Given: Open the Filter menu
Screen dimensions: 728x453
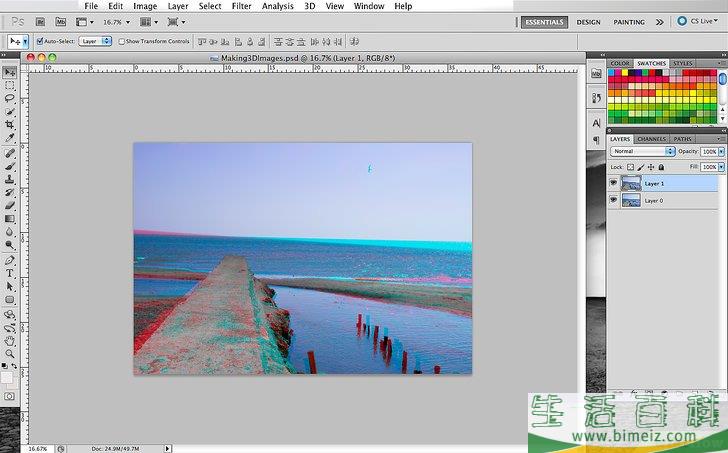Looking at the screenshot, I should 241,6.
